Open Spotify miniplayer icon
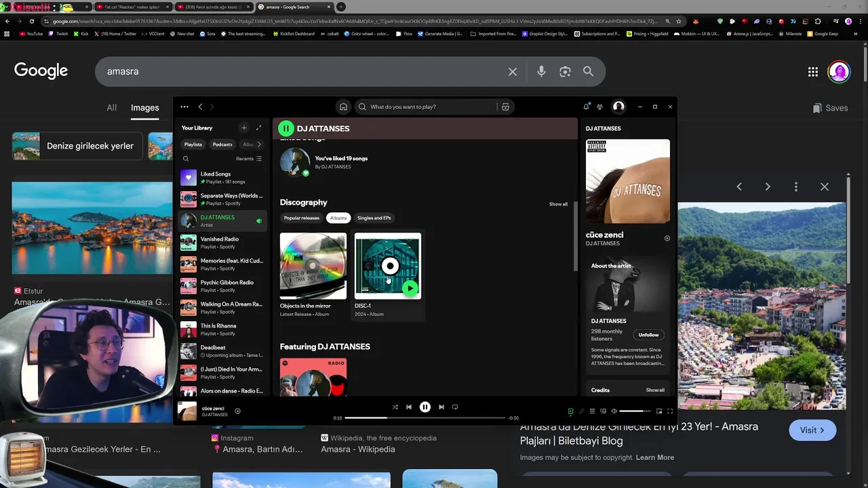Viewport: 868px width, 488px height. (x=658, y=411)
